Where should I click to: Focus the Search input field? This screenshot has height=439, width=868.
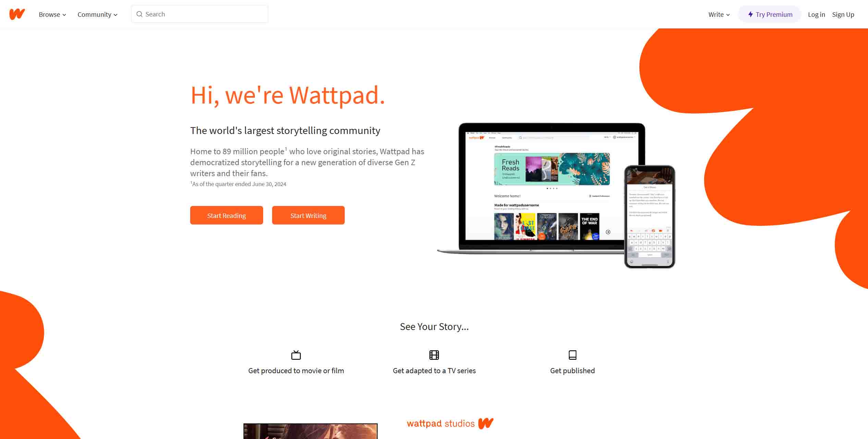[200, 14]
